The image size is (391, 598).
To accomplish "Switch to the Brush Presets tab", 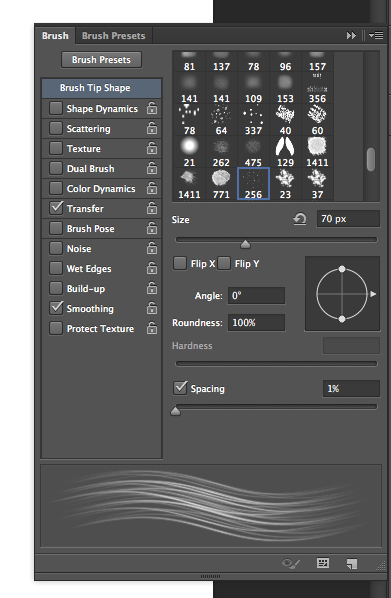I will [x=113, y=35].
